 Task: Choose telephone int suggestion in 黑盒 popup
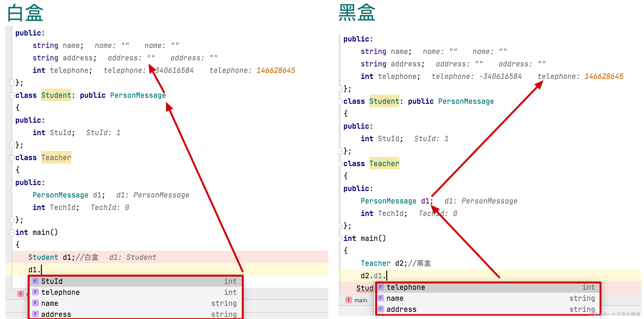click(x=488, y=287)
